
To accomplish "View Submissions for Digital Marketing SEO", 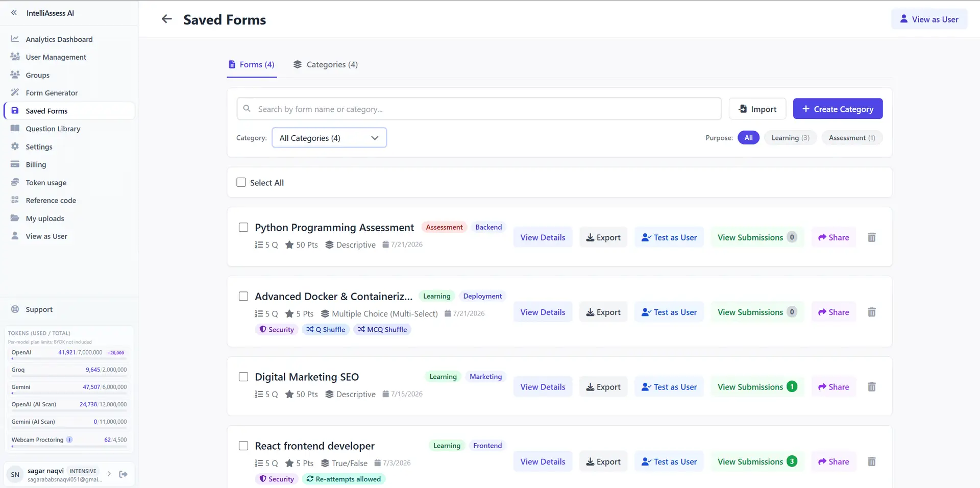I will 757,387.
